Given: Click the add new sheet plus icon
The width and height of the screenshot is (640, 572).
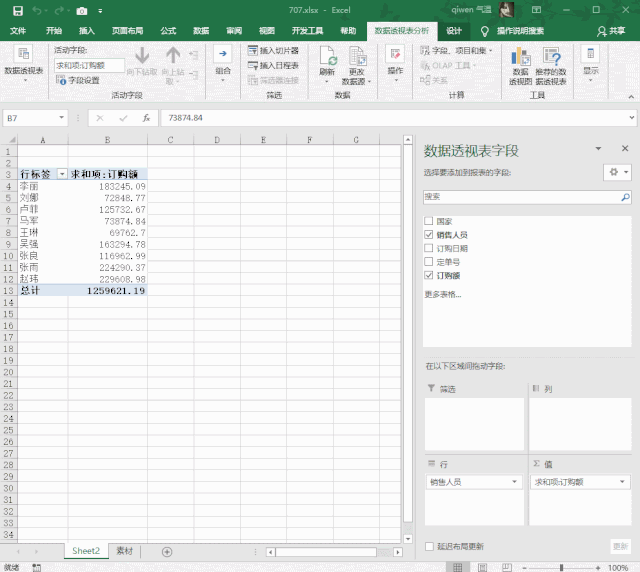Looking at the screenshot, I should [x=167, y=552].
